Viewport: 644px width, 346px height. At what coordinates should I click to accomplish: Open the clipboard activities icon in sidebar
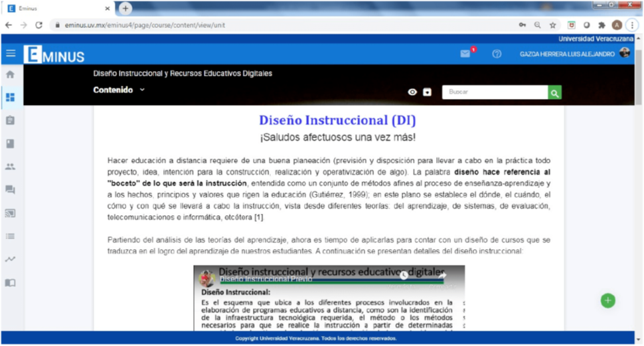10,120
